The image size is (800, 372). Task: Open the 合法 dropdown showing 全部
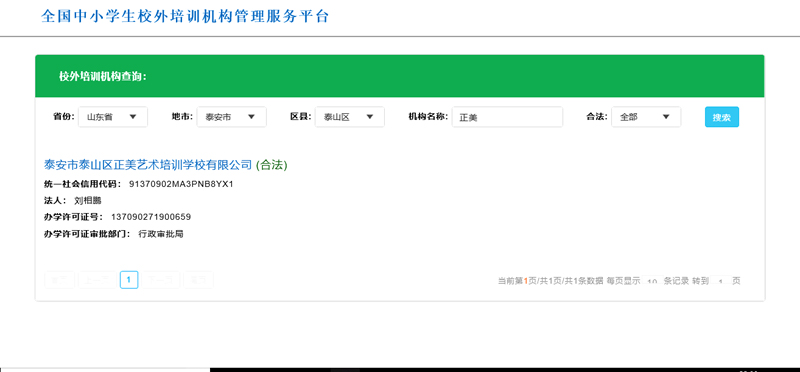tap(646, 117)
